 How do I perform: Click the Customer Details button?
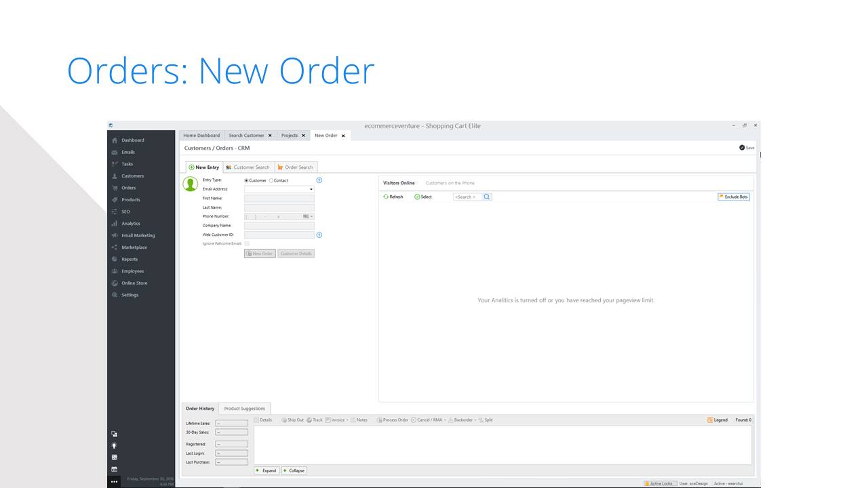(296, 253)
